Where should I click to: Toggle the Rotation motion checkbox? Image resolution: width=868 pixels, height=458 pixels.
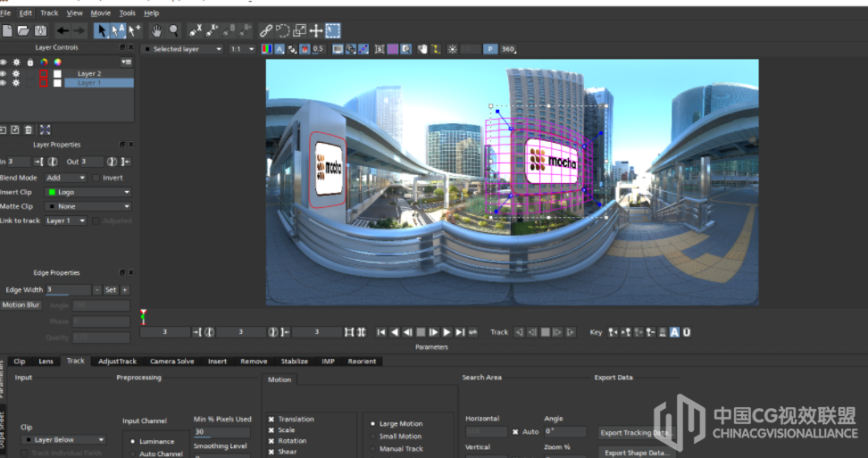(271, 441)
